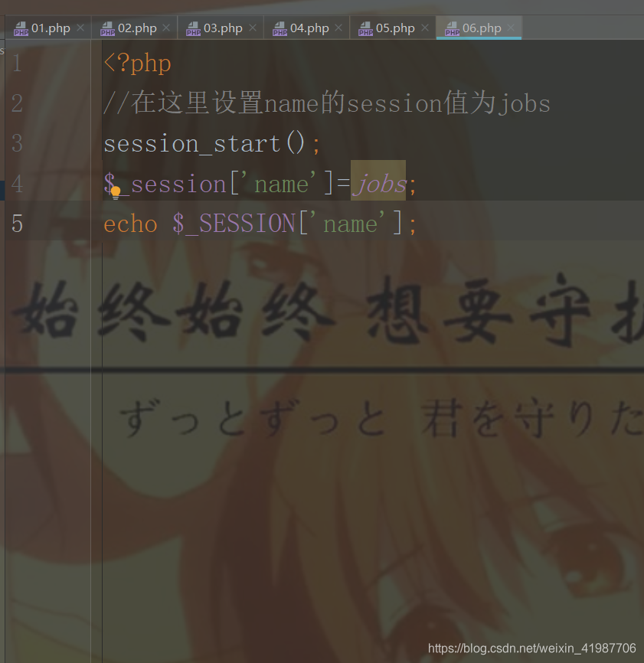Close the 02.php editor tab
Screen dimensions: 644x663
[x=166, y=28]
